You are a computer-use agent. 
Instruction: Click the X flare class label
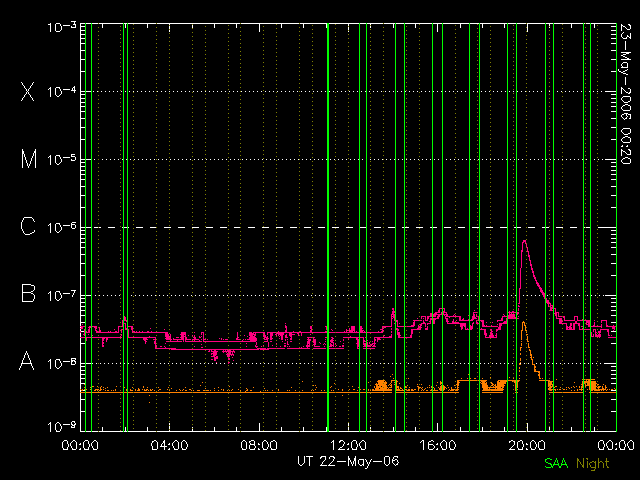(x=28, y=91)
